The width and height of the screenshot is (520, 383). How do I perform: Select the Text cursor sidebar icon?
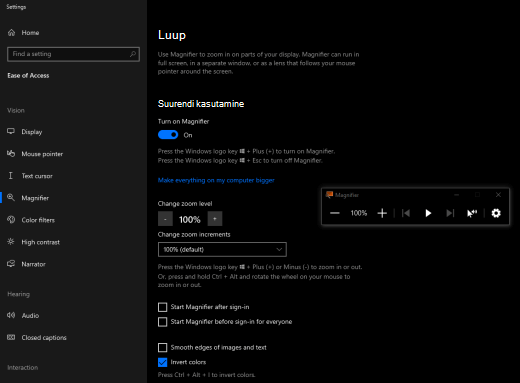tap(11, 176)
